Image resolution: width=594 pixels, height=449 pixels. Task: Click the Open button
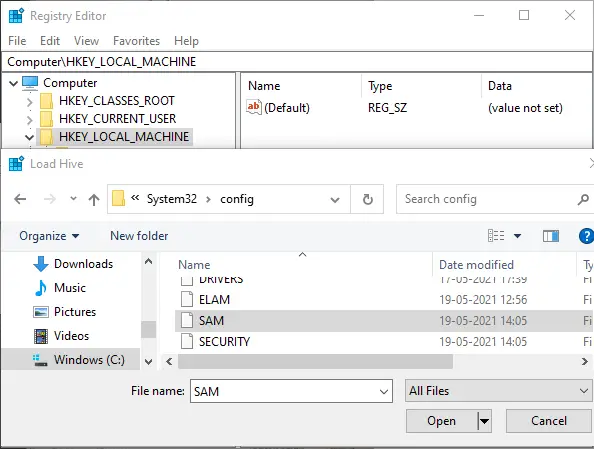[x=441, y=421]
